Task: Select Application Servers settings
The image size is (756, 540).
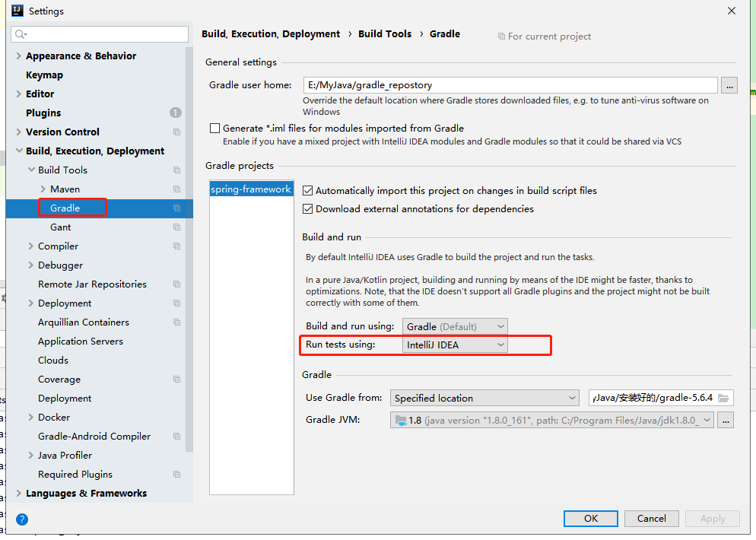Action: (x=81, y=341)
